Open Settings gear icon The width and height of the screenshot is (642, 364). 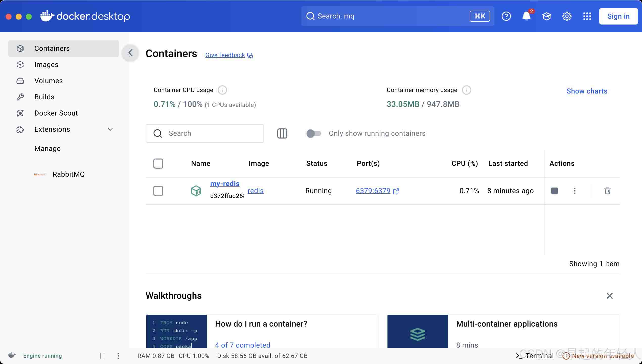coord(567,16)
